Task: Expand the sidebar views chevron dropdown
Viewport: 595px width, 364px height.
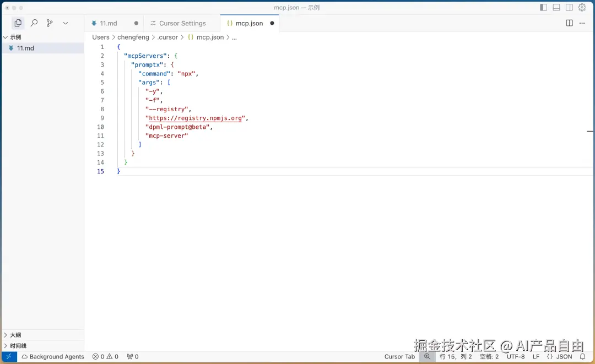Action: [65, 23]
